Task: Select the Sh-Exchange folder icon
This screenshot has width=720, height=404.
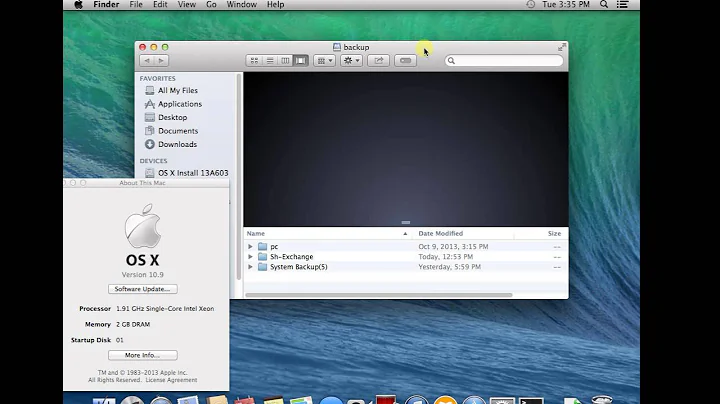Action: (262, 257)
